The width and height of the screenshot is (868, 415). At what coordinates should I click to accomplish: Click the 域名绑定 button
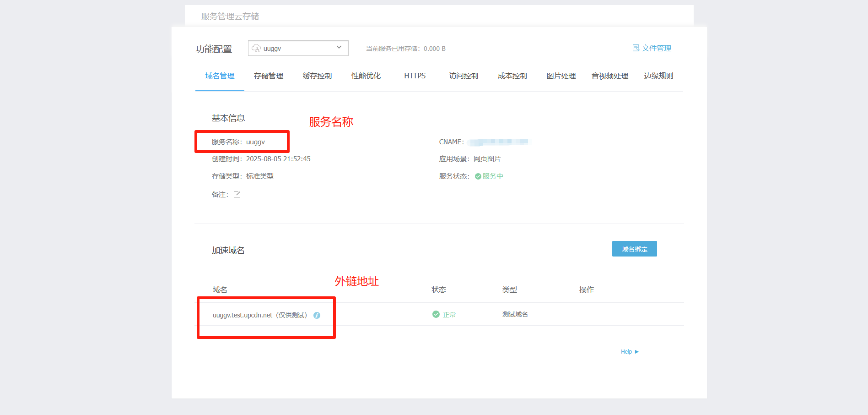click(x=634, y=249)
